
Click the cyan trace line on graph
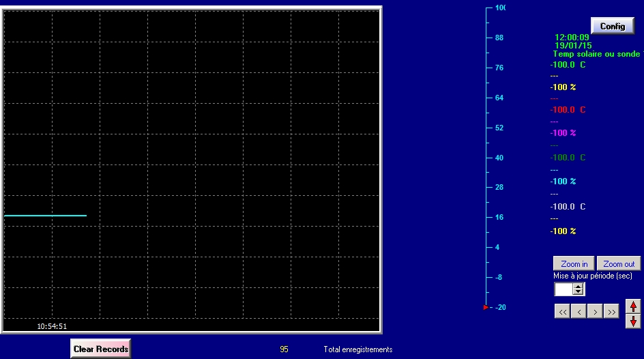tap(45, 216)
